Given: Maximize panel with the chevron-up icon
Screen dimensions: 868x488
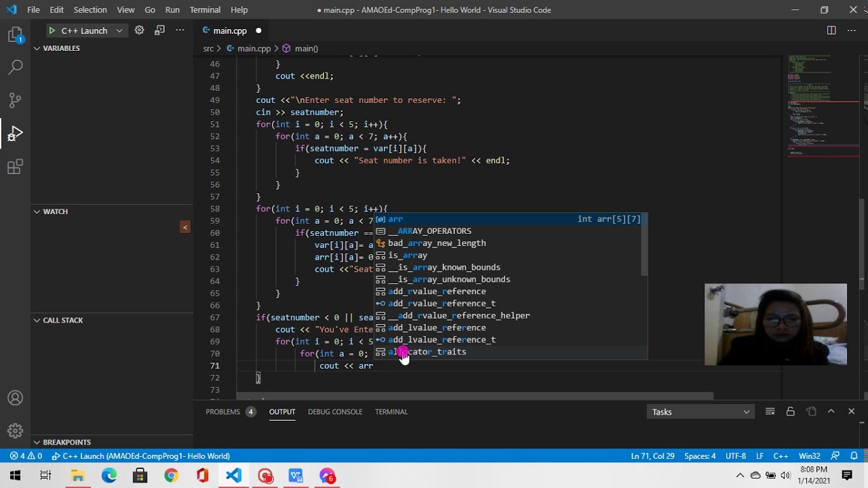Looking at the screenshot, I should [x=831, y=411].
